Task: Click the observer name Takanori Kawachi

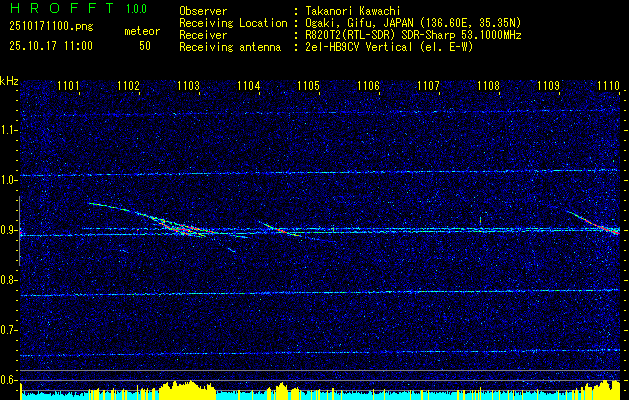Action: click(353, 11)
